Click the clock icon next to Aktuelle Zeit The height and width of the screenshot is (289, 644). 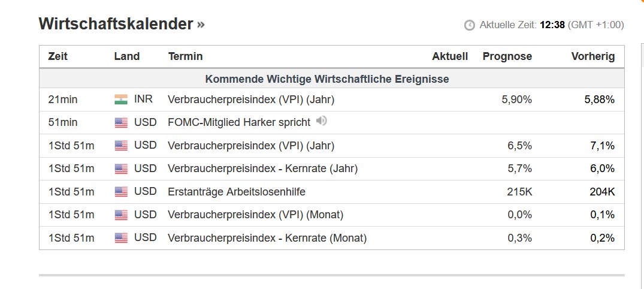470,25
